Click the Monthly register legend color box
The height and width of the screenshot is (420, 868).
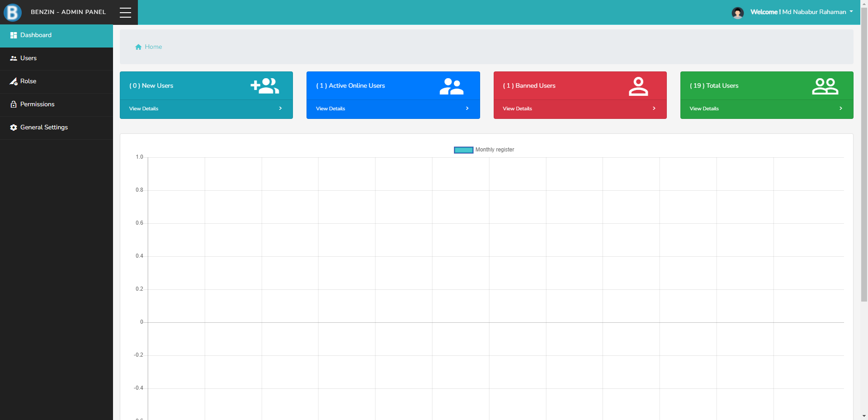pyautogui.click(x=463, y=150)
